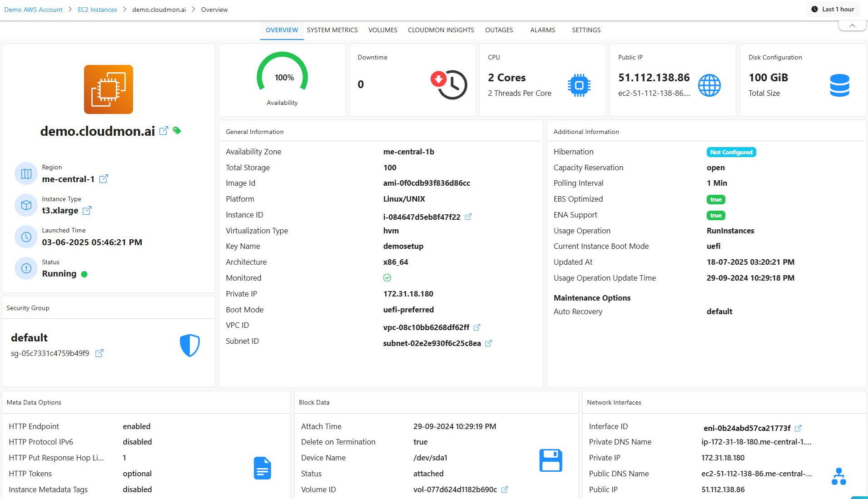Open the Volume ID external link icon

[505, 489]
